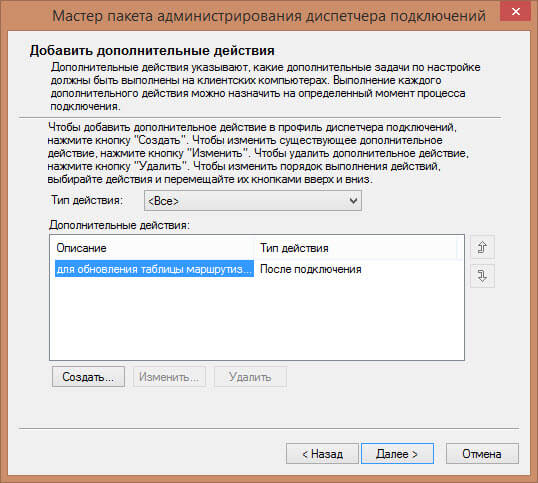Move selected action up with arrow icon
This screenshot has width=538, height=483.
[x=482, y=247]
